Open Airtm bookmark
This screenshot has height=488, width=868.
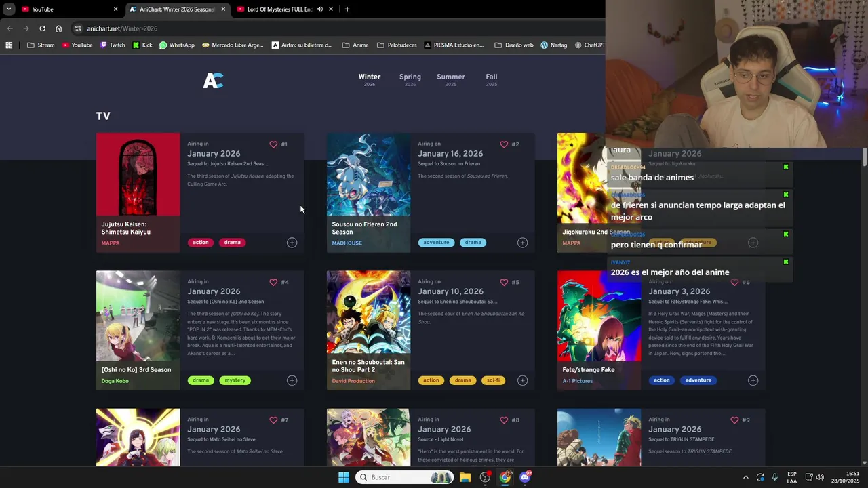(302, 45)
